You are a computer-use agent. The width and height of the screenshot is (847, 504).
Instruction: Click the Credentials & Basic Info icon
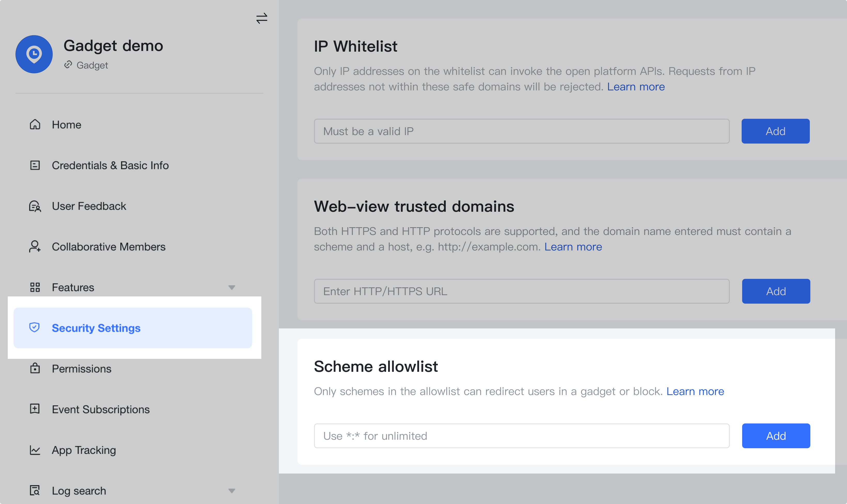(35, 166)
